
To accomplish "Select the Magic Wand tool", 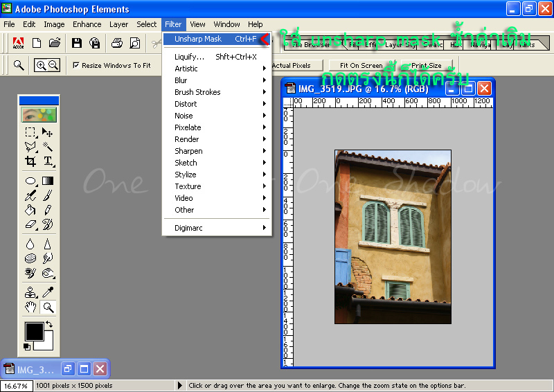I will (47, 147).
